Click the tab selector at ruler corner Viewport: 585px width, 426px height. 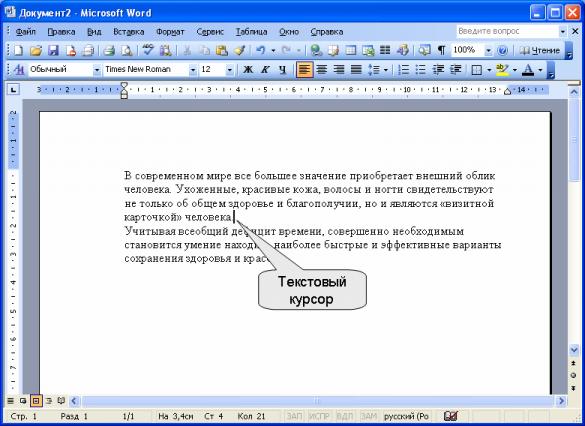(x=13, y=90)
